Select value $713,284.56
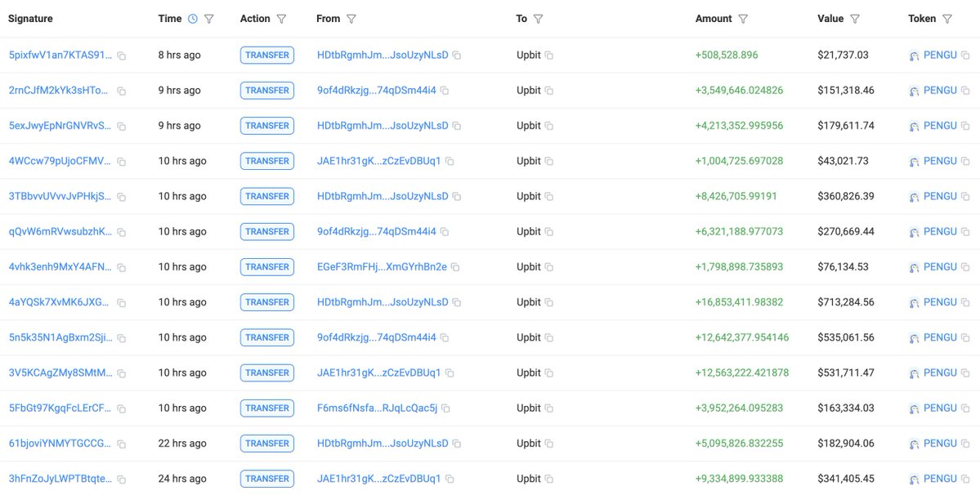 (x=846, y=302)
